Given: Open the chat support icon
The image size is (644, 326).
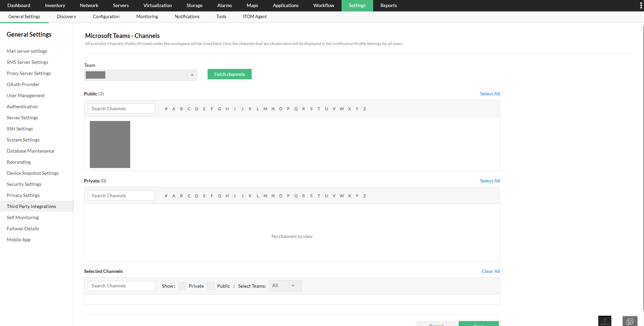Looking at the screenshot, I should 630,321.
